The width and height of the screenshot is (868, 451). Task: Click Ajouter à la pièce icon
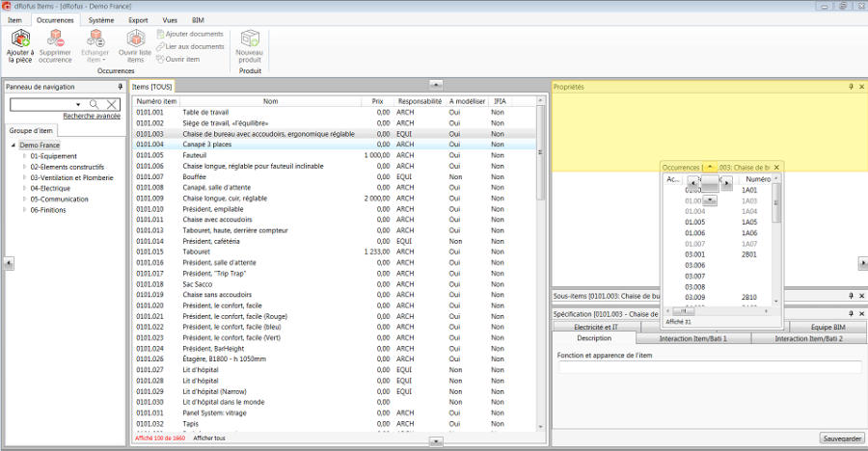pyautogui.click(x=19, y=39)
